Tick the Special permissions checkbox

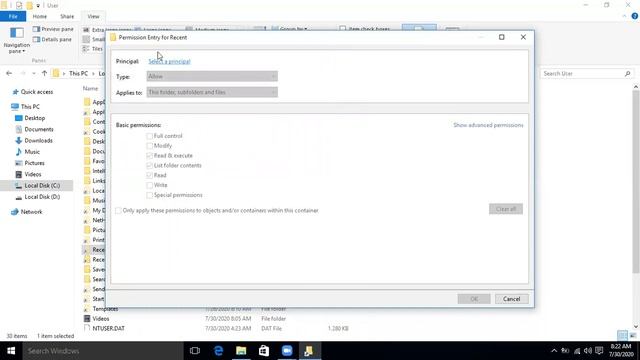click(x=149, y=195)
